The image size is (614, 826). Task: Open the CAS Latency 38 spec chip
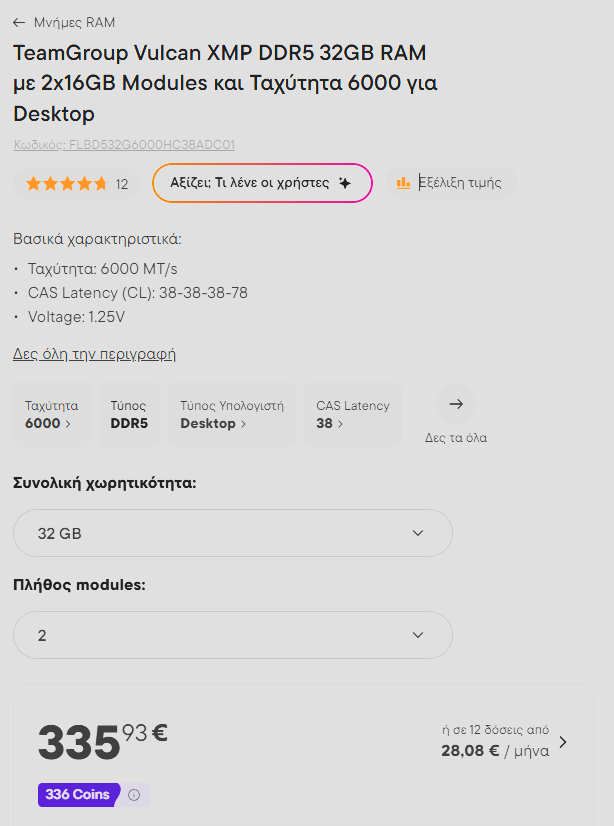pyautogui.click(x=352, y=414)
